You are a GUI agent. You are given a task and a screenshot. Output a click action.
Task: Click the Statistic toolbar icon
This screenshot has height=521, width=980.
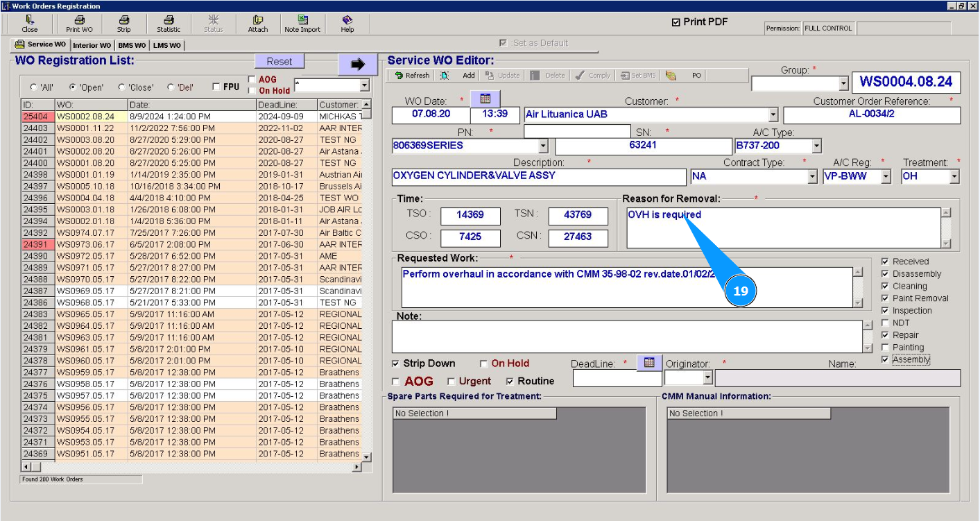coord(169,24)
